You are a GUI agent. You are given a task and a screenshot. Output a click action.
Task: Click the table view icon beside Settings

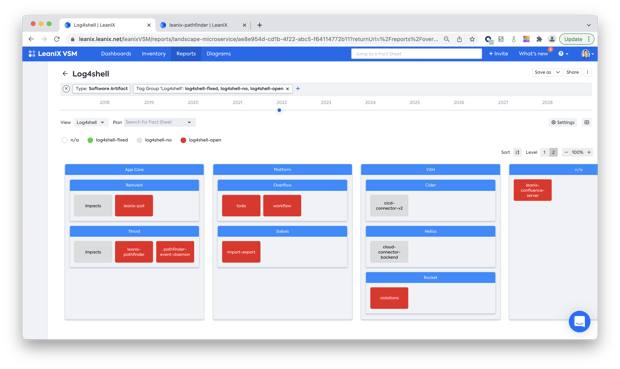(x=587, y=122)
